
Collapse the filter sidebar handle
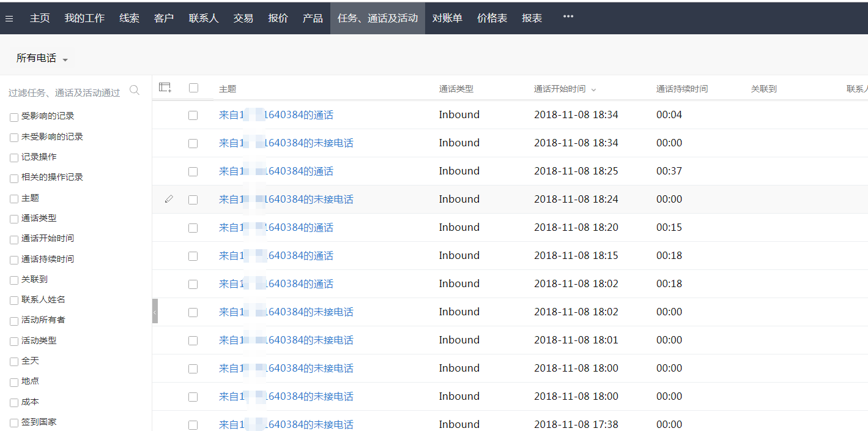(155, 311)
